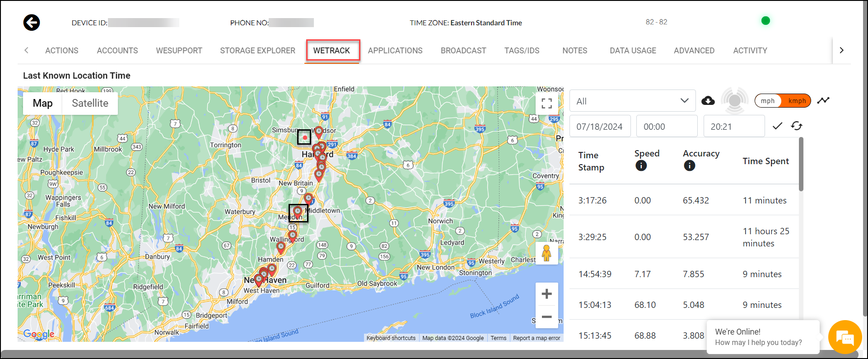Toggle fullscreen map view
Image resolution: width=868 pixels, height=359 pixels.
[547, 104]
